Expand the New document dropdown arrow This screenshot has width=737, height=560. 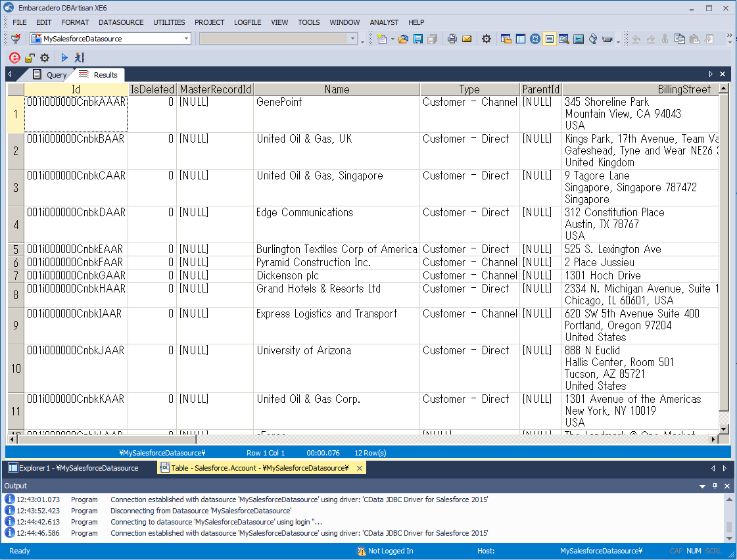click(x=392, y=39)
